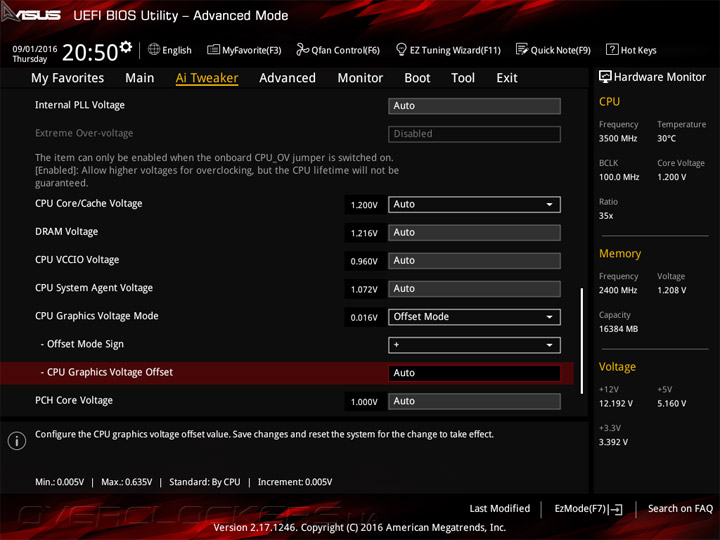The image size is (720, 540).
Task: Click the PCH Core Voltage Auto field
Action: click(474, 401)
